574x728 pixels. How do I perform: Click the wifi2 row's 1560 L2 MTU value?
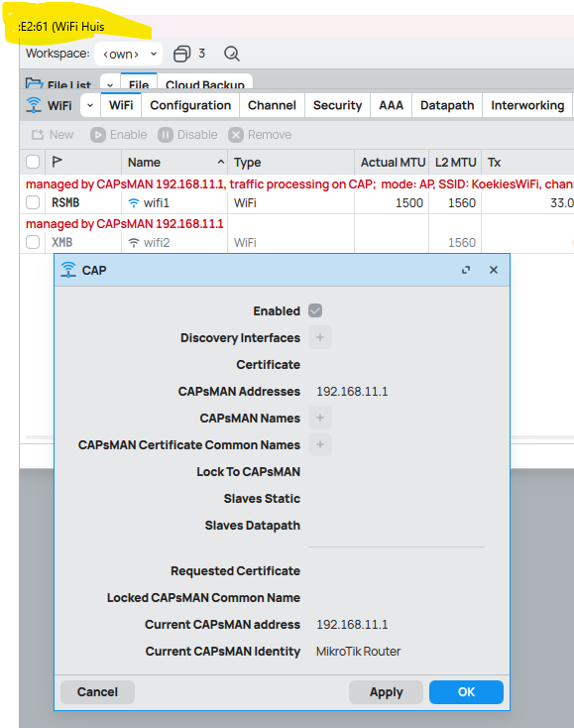pyautogui.click(x=462, y=242)
